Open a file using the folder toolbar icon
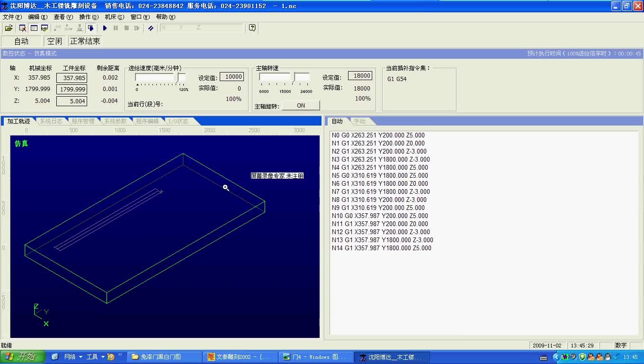Screen dimensions: 644x364 [9, 28]
